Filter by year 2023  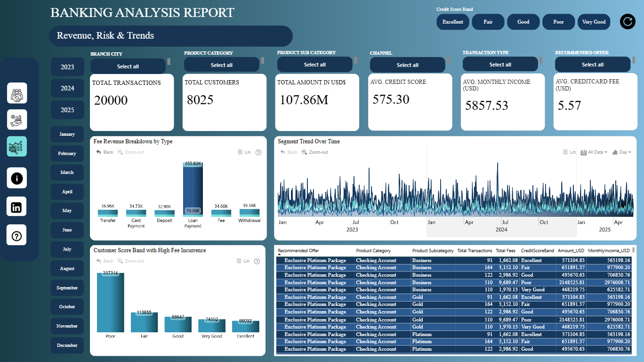(x=67, y=67)
